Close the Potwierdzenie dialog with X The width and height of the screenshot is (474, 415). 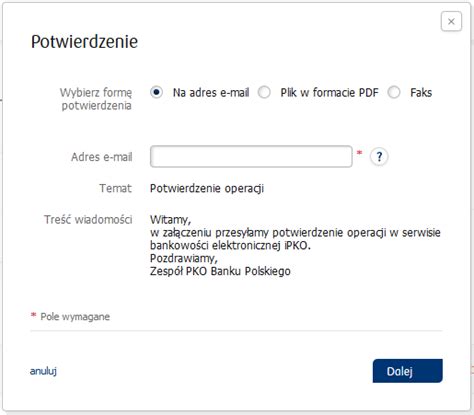(451, 21)
